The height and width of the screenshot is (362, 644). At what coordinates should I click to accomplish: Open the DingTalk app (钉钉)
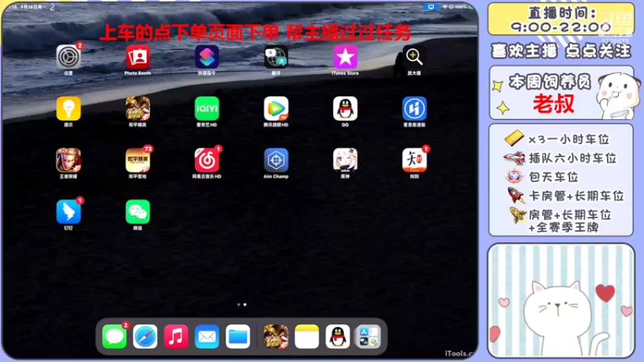click(x=68, y=212)
